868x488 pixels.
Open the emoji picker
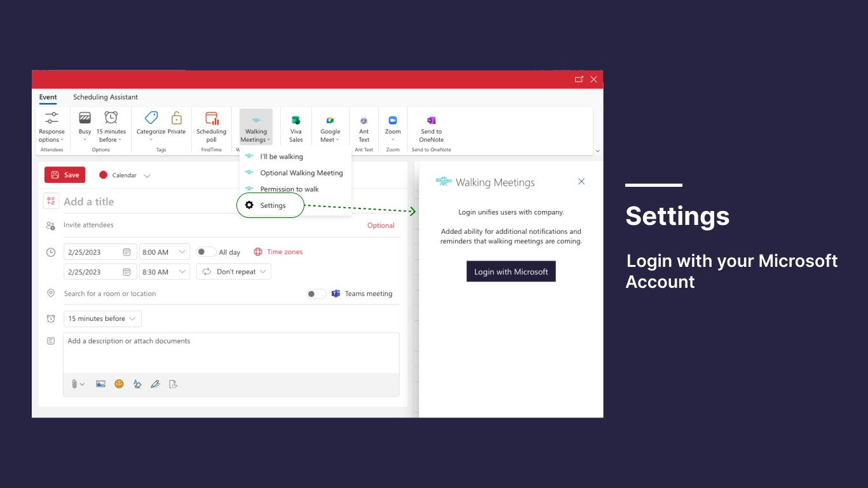[x=119, y=384]
